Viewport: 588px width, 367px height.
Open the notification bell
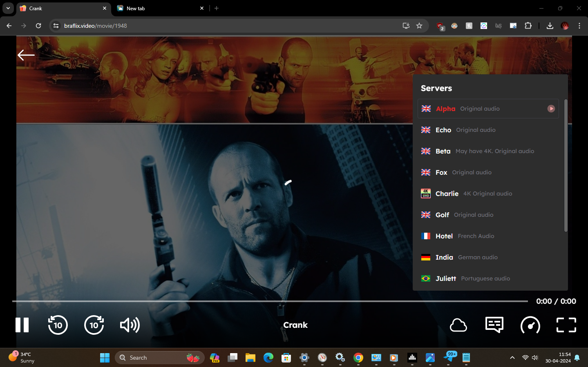click(577, 358)
